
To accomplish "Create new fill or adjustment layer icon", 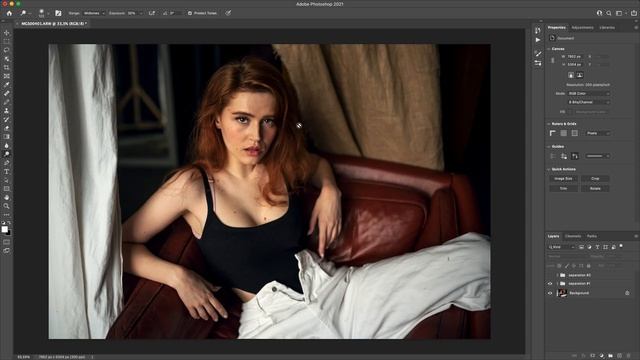I will click(601, 356).
